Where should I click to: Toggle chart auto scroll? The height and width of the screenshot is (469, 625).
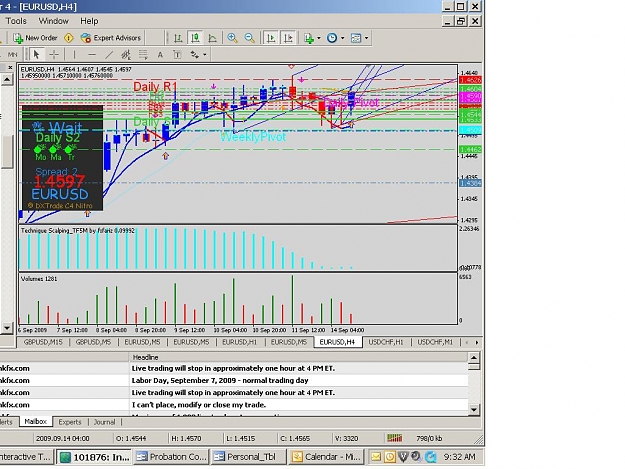point(271,38)
